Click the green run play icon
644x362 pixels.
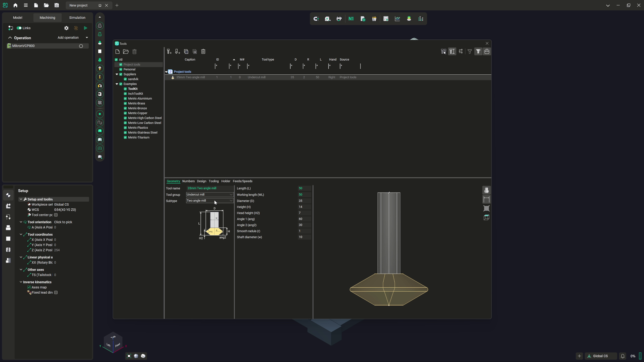click(x=86, y=28)
